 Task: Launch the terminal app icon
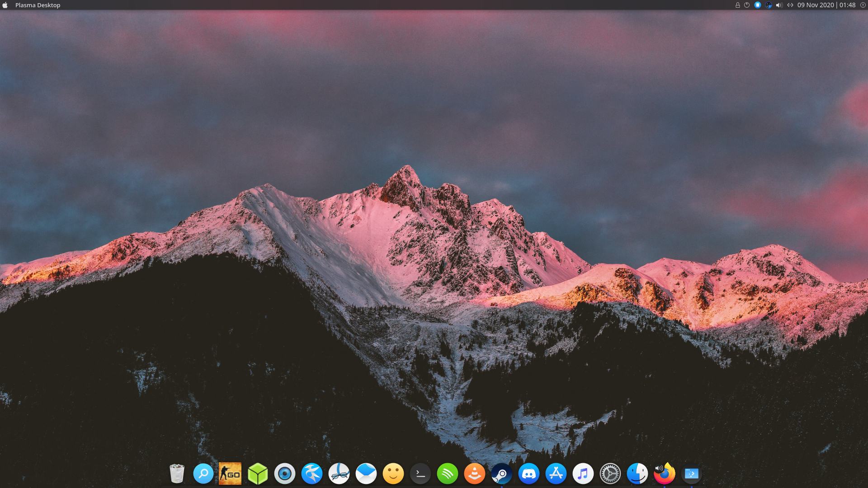pos(420,474)
